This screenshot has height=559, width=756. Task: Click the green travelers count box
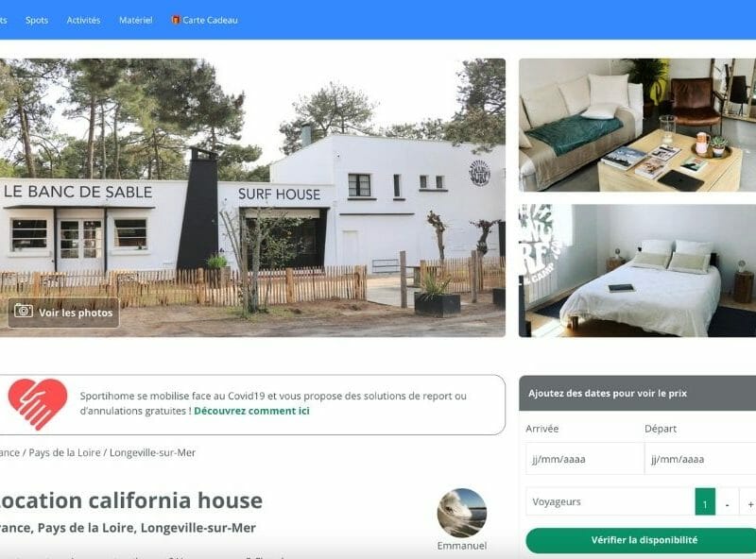tap(705, 501)
